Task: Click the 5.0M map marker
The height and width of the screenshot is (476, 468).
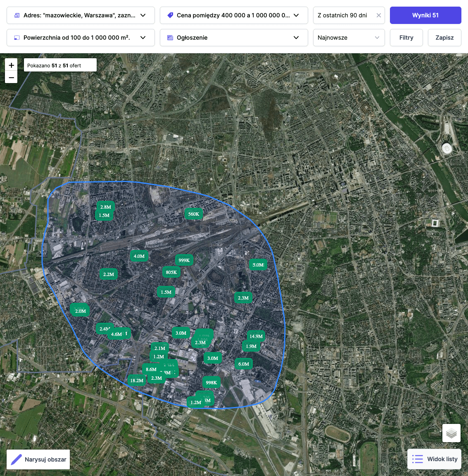Action: coord(258,265)
